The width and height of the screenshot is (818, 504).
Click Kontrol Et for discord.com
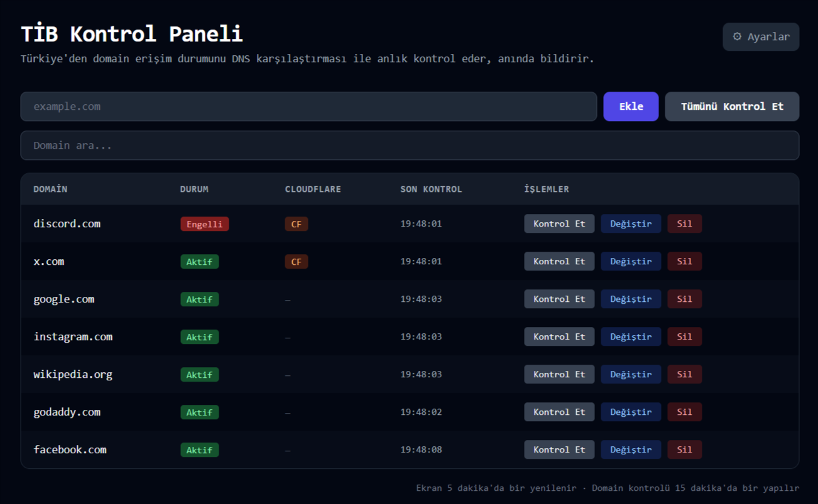click(x=559, y=224)
